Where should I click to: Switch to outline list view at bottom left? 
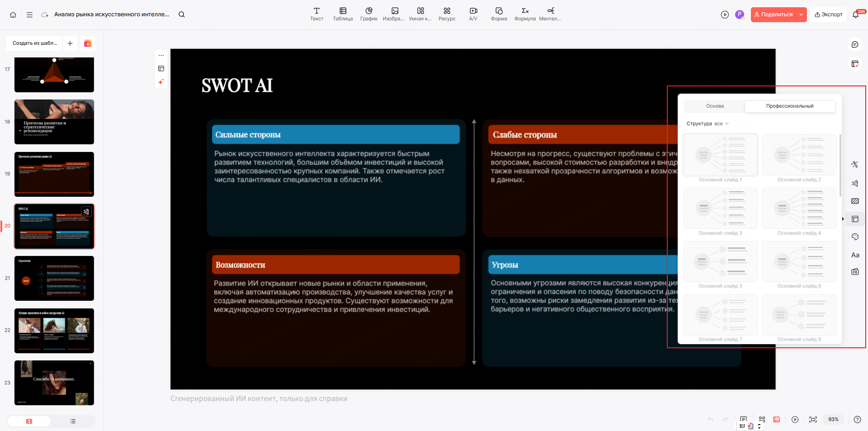(73, 421)
